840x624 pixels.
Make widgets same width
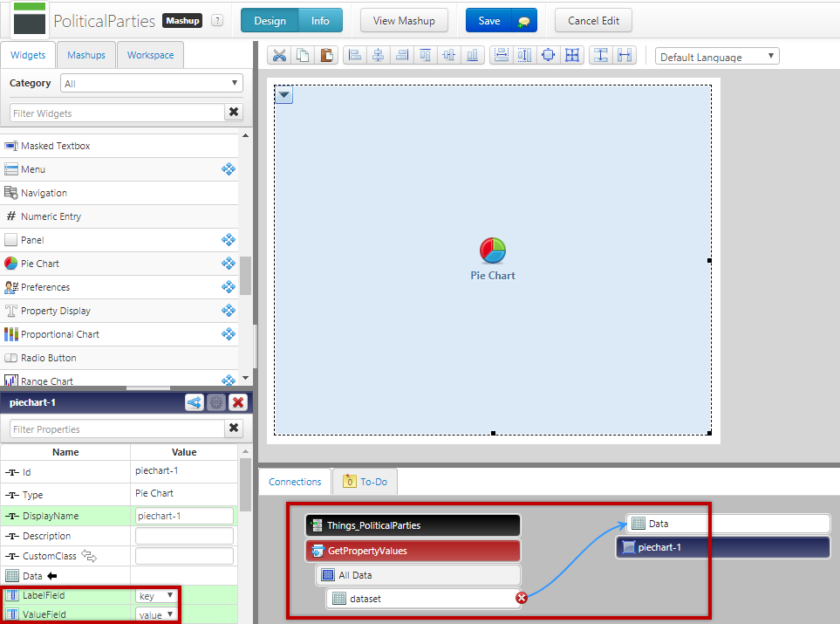tap(502, 55)
